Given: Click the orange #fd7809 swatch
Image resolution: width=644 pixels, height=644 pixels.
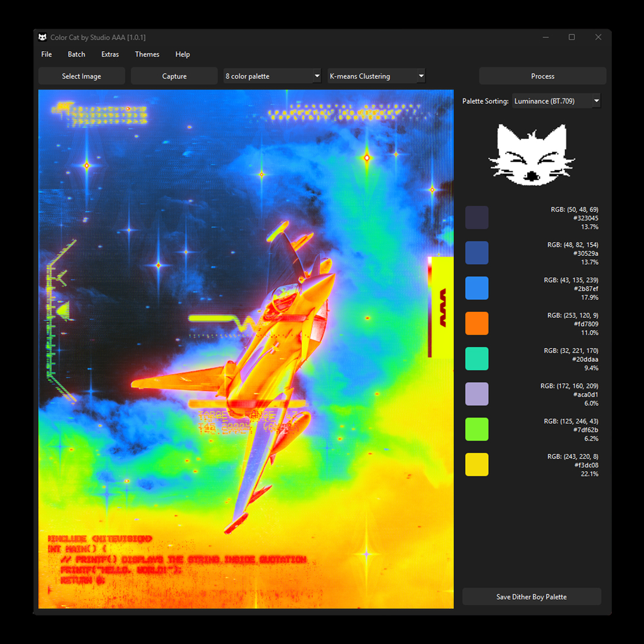Looking at the screenshot, I should (x=476, y=323).
